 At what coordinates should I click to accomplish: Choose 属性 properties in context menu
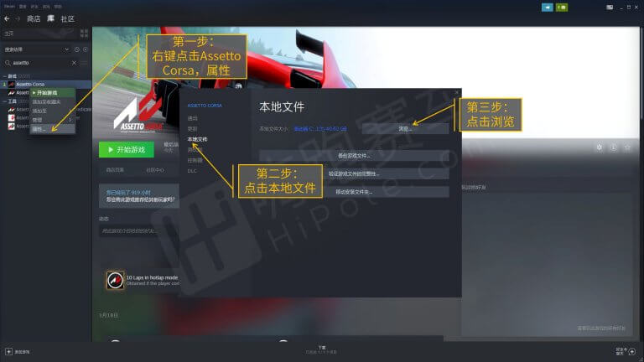(x=53, y=129)
